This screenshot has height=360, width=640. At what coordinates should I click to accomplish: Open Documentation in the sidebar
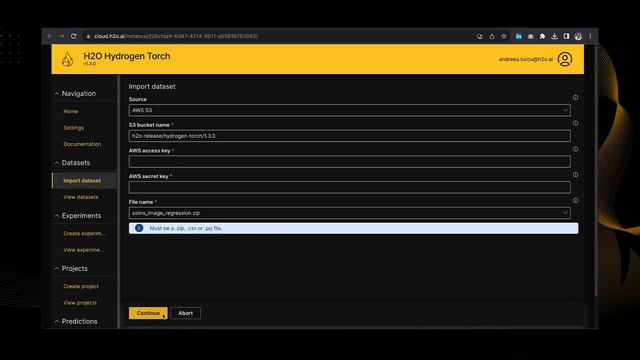(82, 144)
